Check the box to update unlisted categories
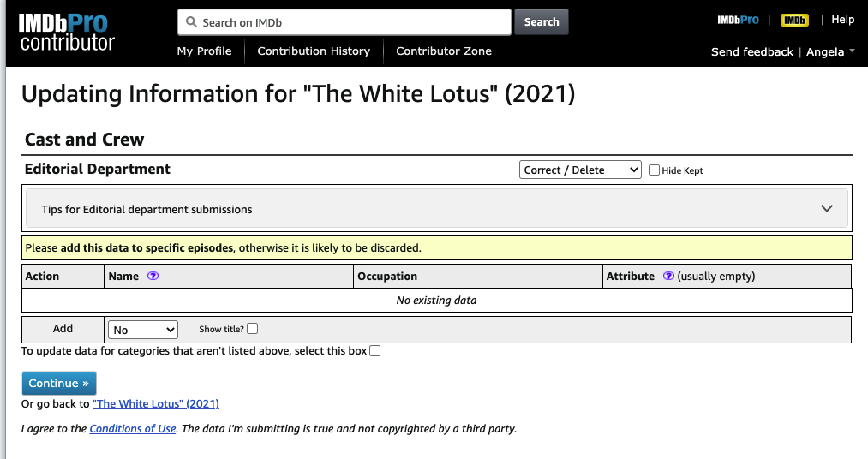This screenshot has width=868, height=459. (x=374, y=351)
